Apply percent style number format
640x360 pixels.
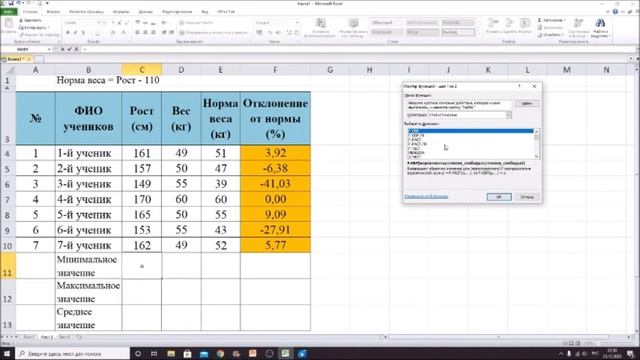click(x=270, y=32)
